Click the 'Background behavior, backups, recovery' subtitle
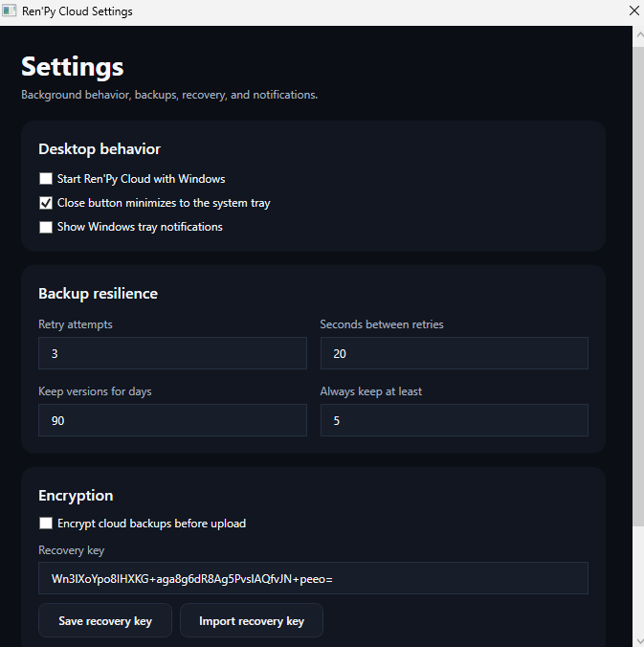 [169, 95]
